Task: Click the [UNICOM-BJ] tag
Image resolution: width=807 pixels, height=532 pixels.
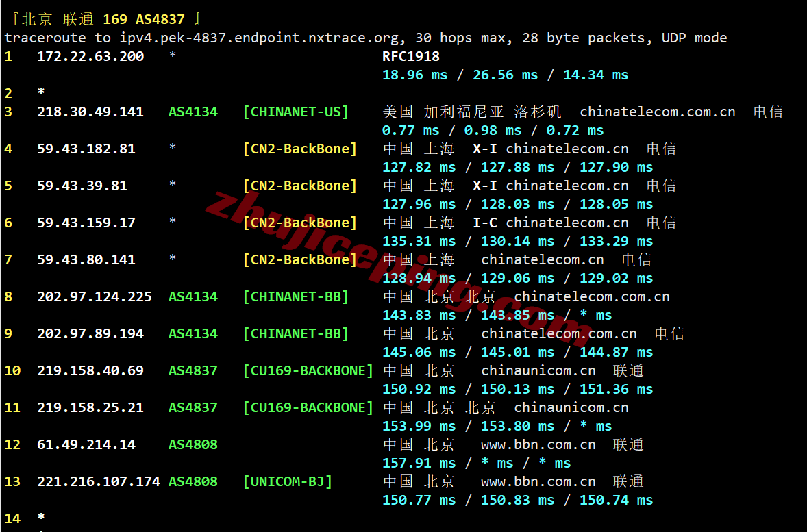Action: click(x=288, y=483)
